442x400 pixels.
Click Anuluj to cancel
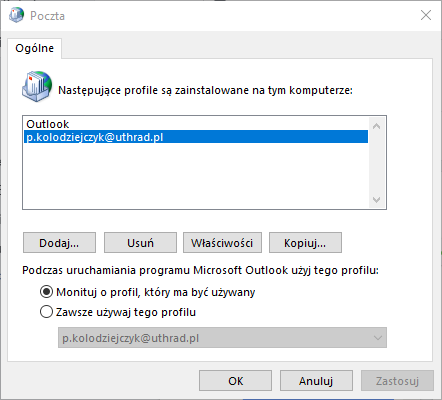316,381
